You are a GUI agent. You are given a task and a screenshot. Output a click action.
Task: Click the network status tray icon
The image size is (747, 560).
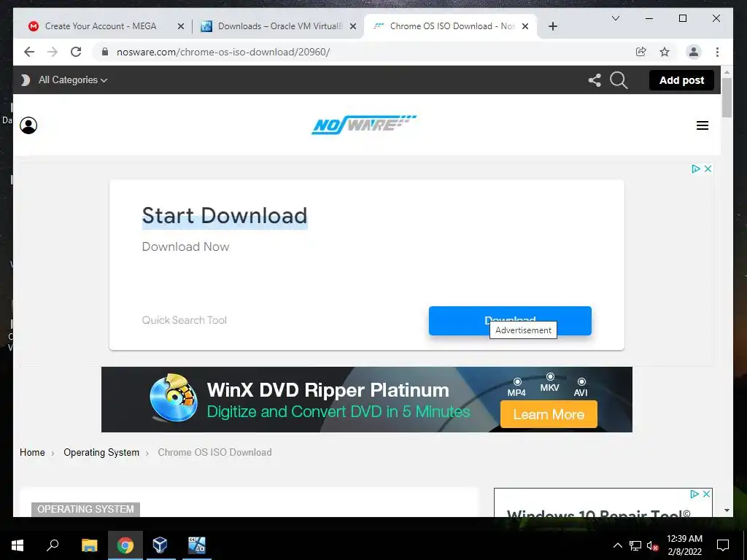coord(635,545)
